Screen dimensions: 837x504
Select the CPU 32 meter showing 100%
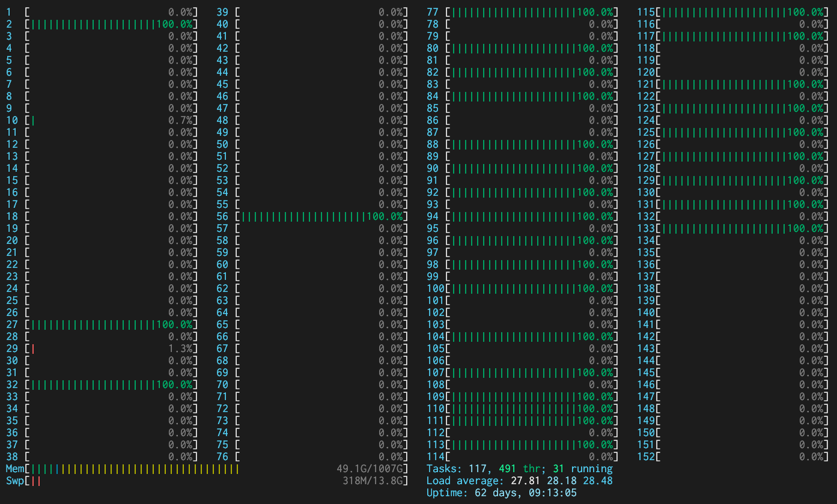pyautogui.click(x=108, y=384)
